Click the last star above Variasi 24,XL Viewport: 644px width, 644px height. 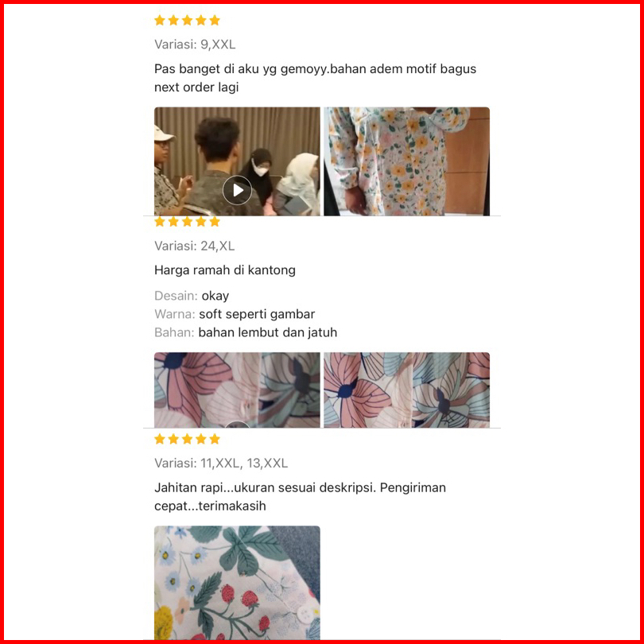click(215, 222)
